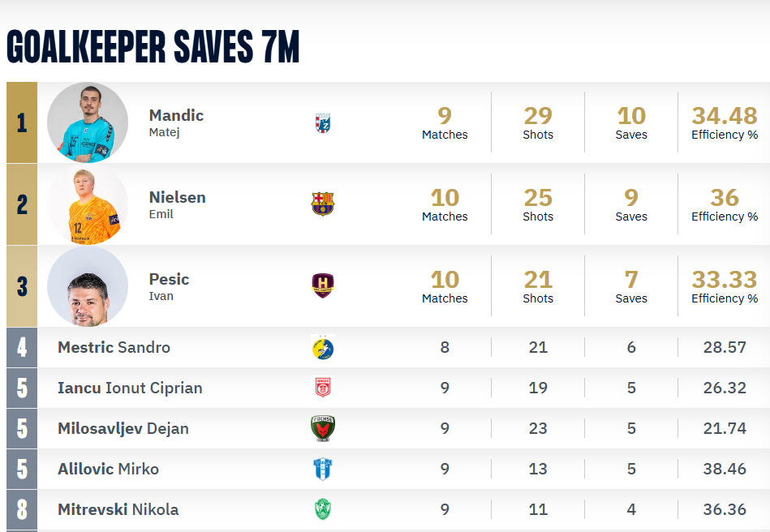770x532 pixels.
Task: Select the Iancu Ionut Ciprian name
Action: [130, 388]
